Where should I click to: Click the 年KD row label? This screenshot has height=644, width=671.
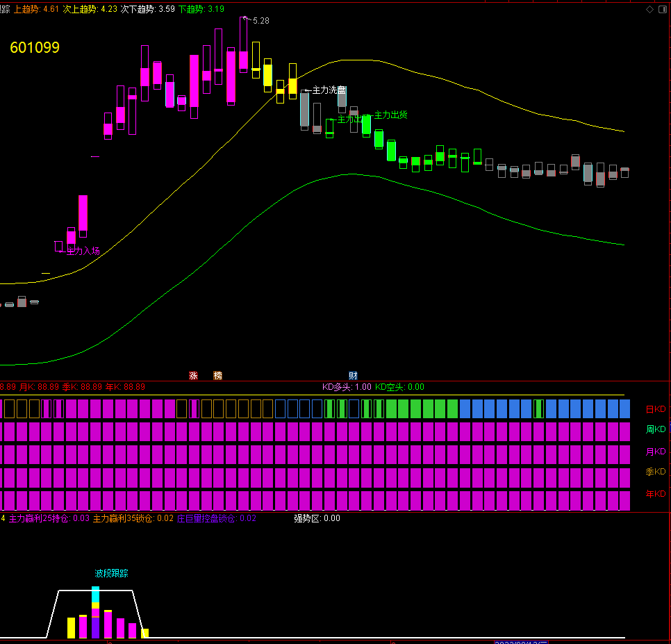656,494
